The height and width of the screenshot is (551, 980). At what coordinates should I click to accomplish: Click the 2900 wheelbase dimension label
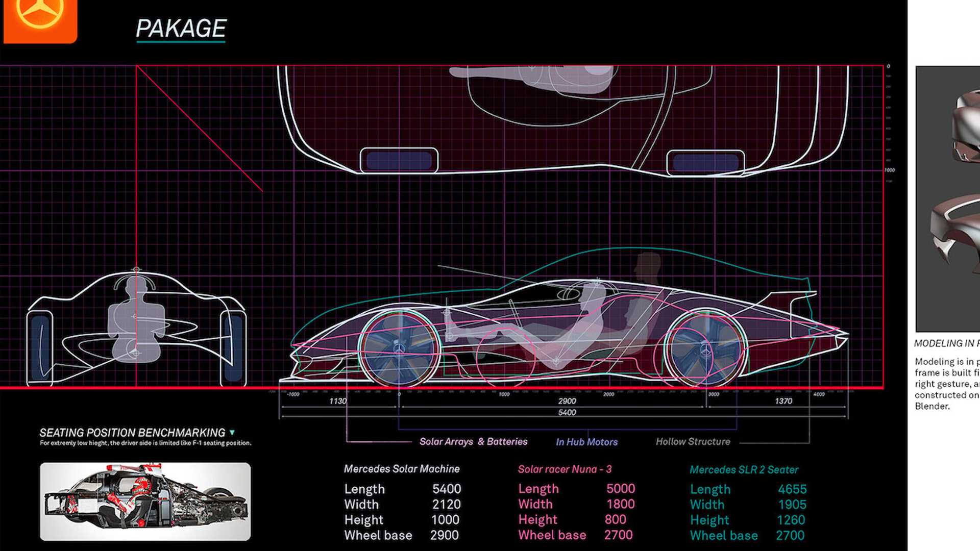567,402
